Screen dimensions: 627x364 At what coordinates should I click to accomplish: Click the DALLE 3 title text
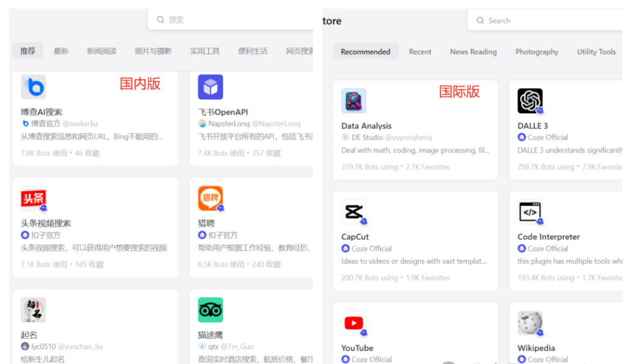[x=533, y=126]
